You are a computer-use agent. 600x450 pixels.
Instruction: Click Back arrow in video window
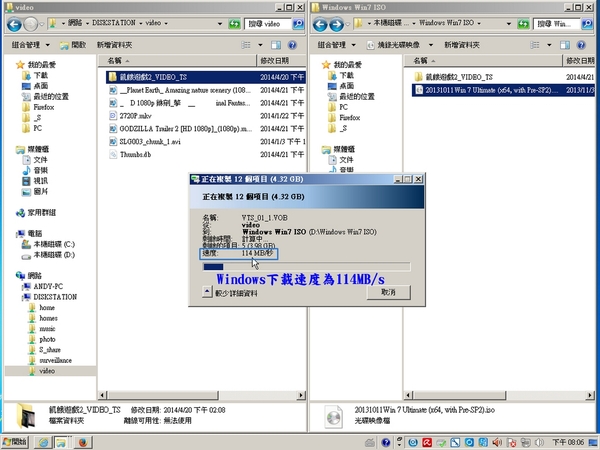coord(15,24)
